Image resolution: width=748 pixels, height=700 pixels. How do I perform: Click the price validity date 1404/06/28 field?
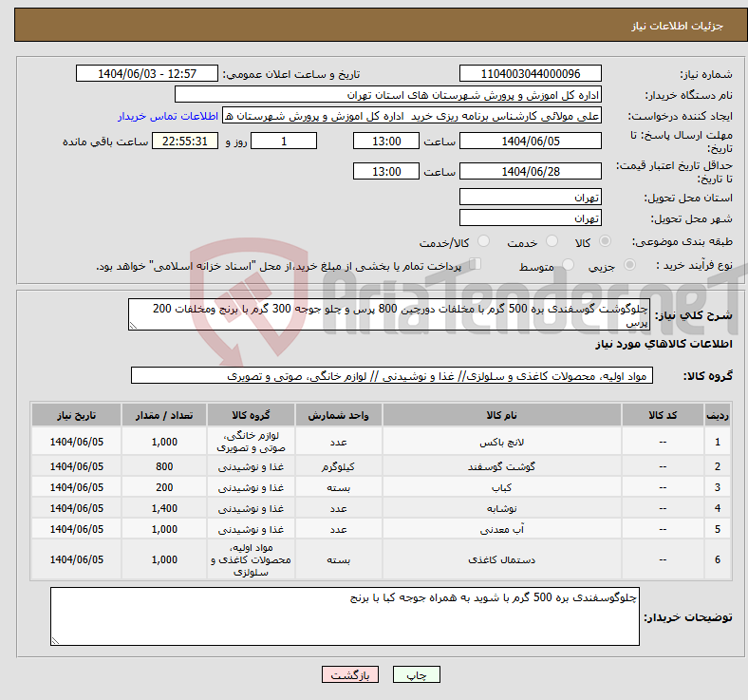pyautogui.click(x=530, y=171)
